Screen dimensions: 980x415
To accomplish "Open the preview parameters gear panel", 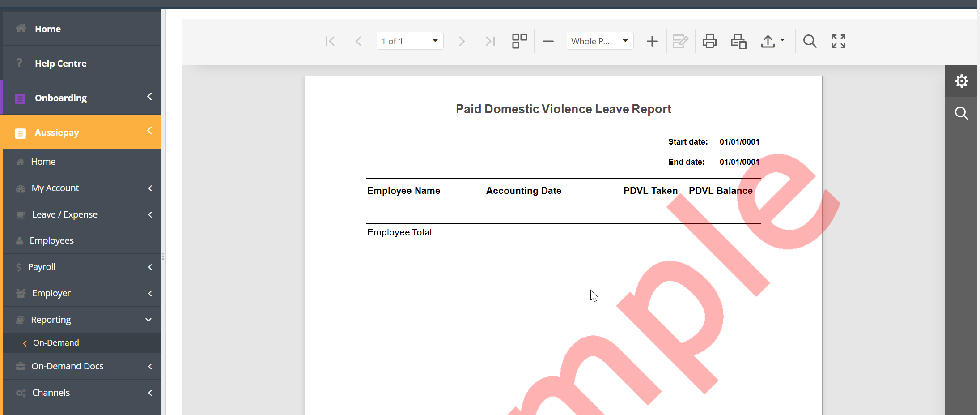I will pyautogui.click(x=961, y=81).
